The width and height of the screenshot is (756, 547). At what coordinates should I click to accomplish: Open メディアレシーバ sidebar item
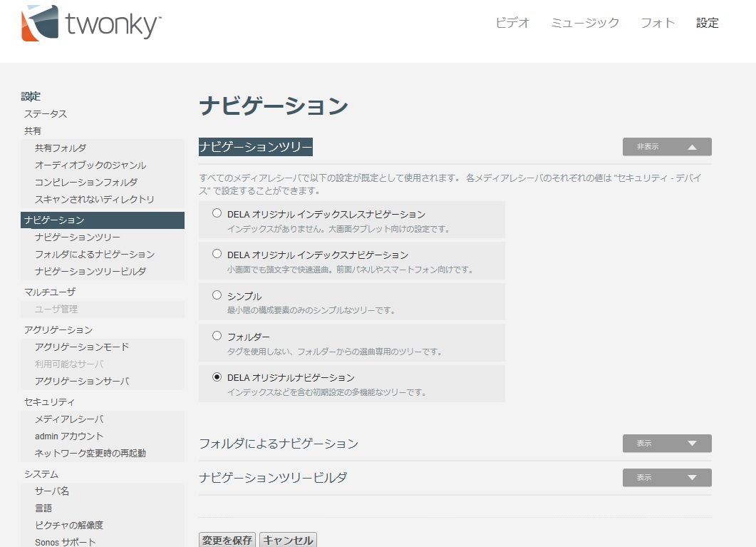69,419
